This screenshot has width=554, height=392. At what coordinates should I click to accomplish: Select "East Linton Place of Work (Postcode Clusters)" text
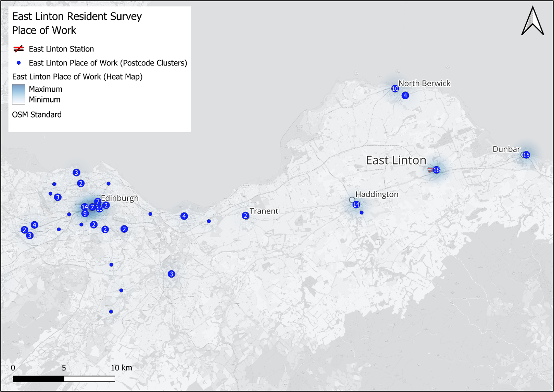108,63
